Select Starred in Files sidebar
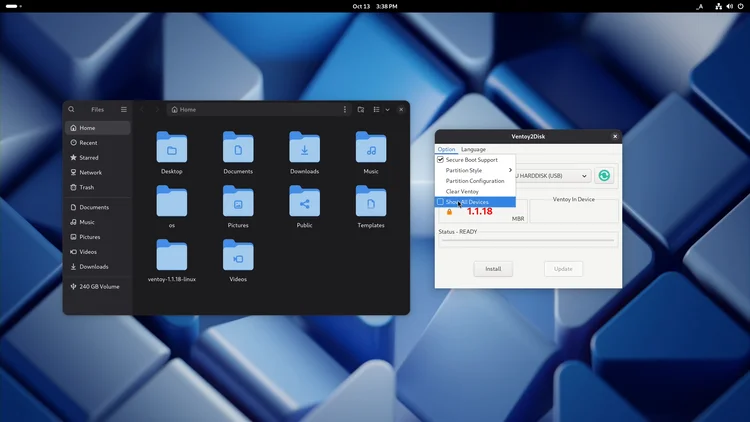The width and height of the screenshot is (750, 422). 98,157
